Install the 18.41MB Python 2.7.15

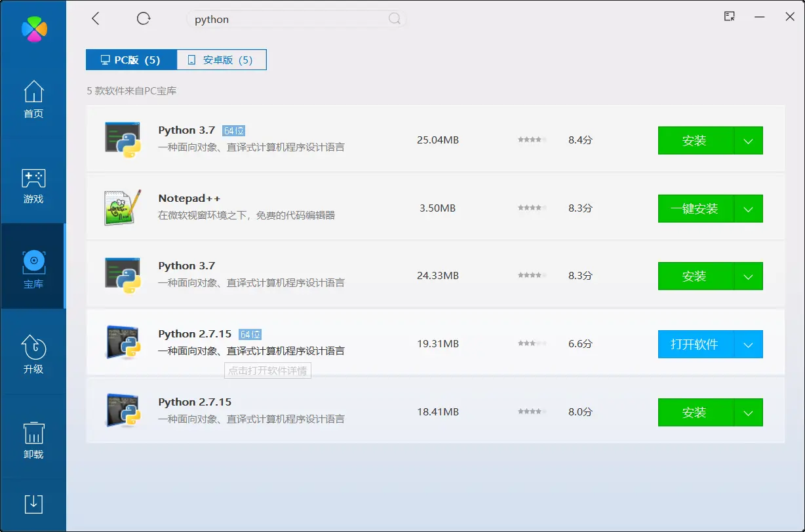click(x=696, y=412)
